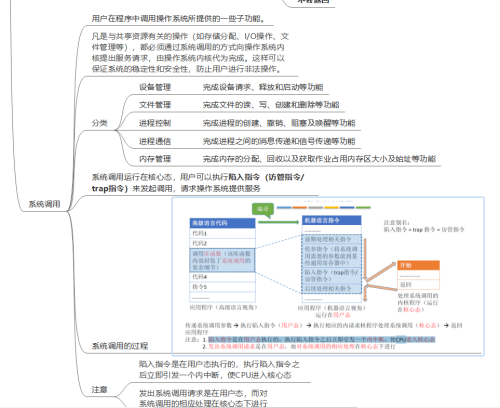The image size is (500, 408).
Task: Click the note on 陷入指令 (访管指令/trap指令)
Action: 198,183
